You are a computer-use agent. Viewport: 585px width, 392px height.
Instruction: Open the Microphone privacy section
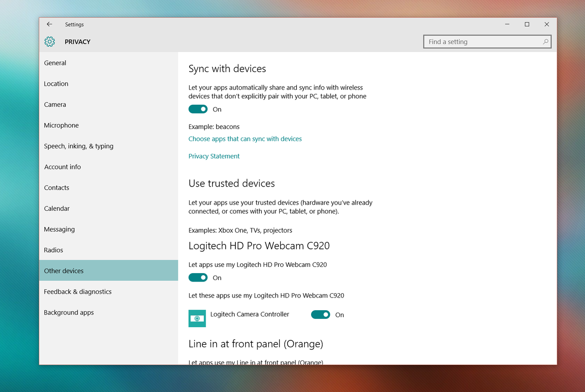point(61,125)
